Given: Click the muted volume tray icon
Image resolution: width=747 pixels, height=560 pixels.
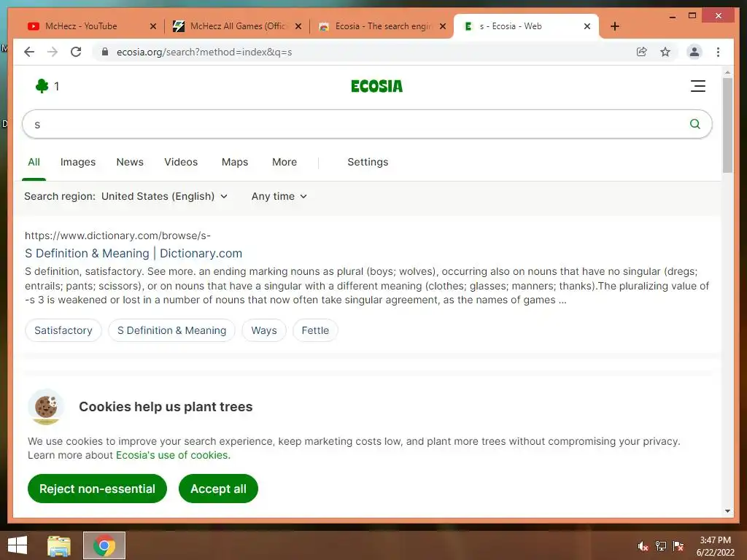Looking at the screenshot, I should click(643, 546).
